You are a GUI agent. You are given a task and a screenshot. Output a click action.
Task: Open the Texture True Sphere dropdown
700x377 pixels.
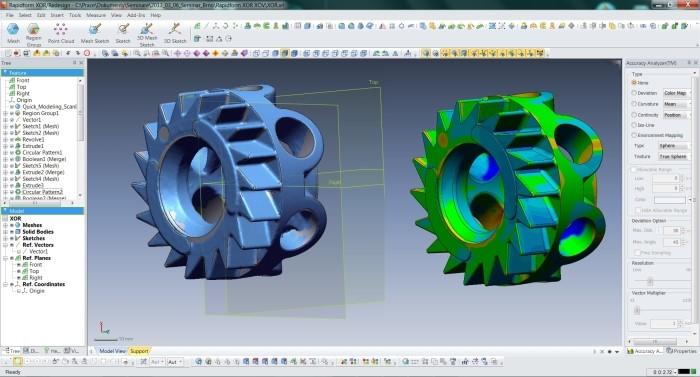pyautogui.click(x=675, y=156)
